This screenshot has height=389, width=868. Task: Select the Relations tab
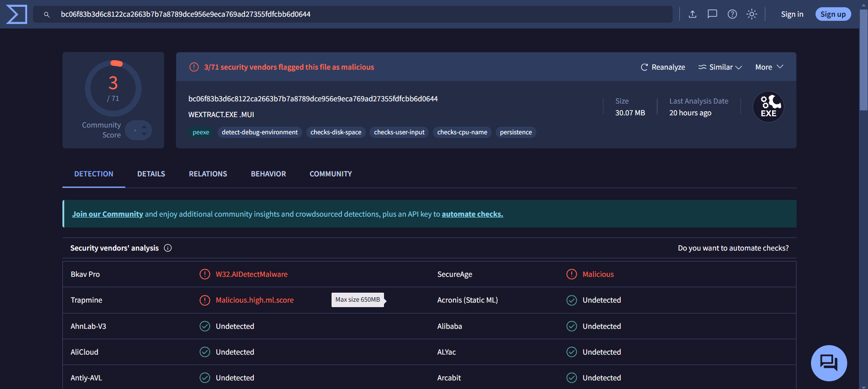pyautogui.click(x=208, y=174)
